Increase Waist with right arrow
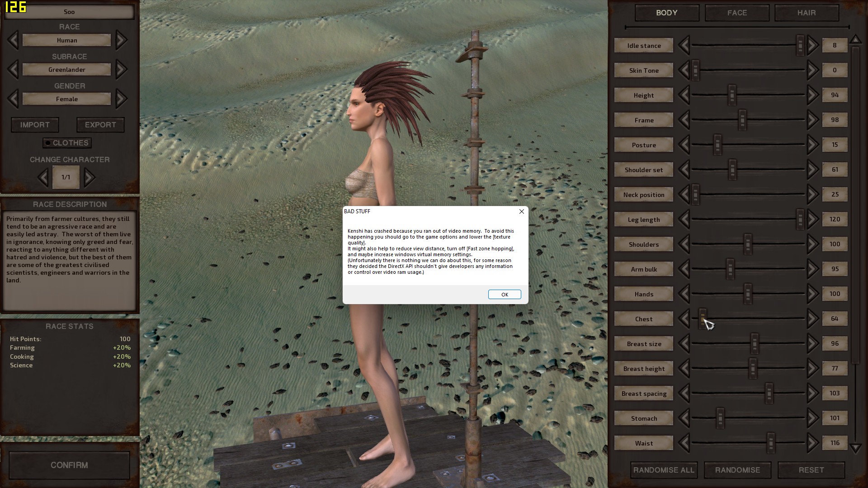 813,443
